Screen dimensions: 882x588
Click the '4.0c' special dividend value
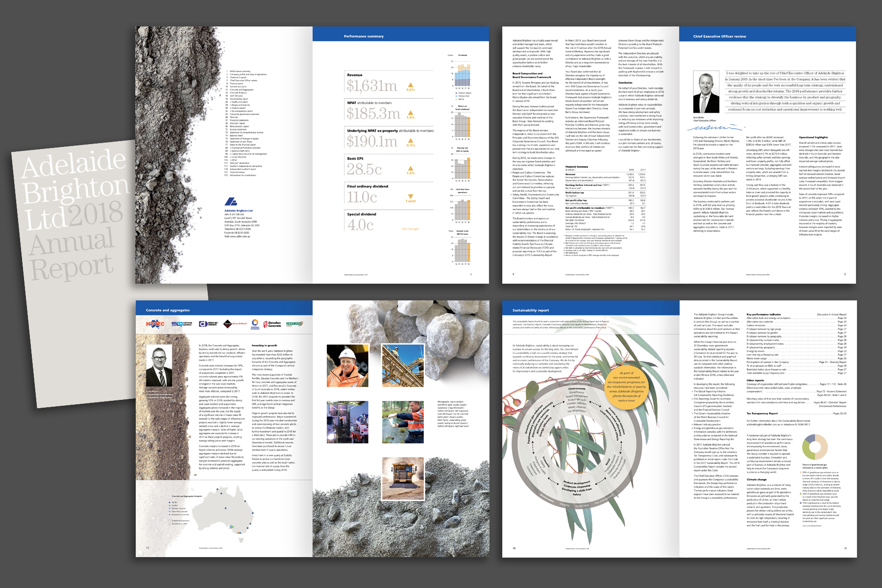(360, 225)
